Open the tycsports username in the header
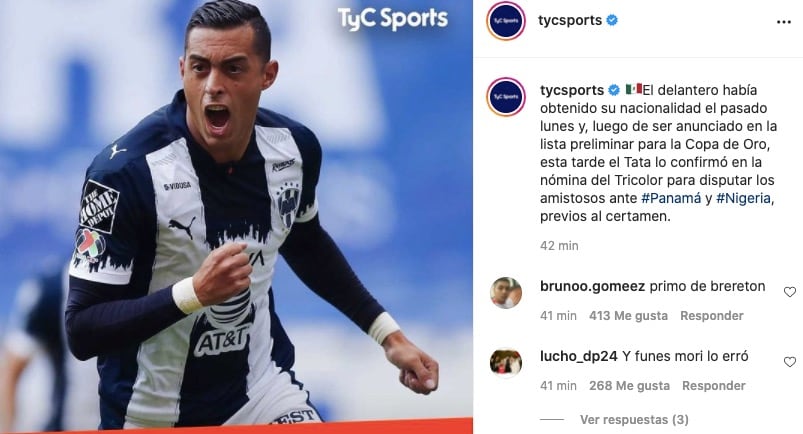The height and width of the screenshot is (434, 803). point(570,20)
